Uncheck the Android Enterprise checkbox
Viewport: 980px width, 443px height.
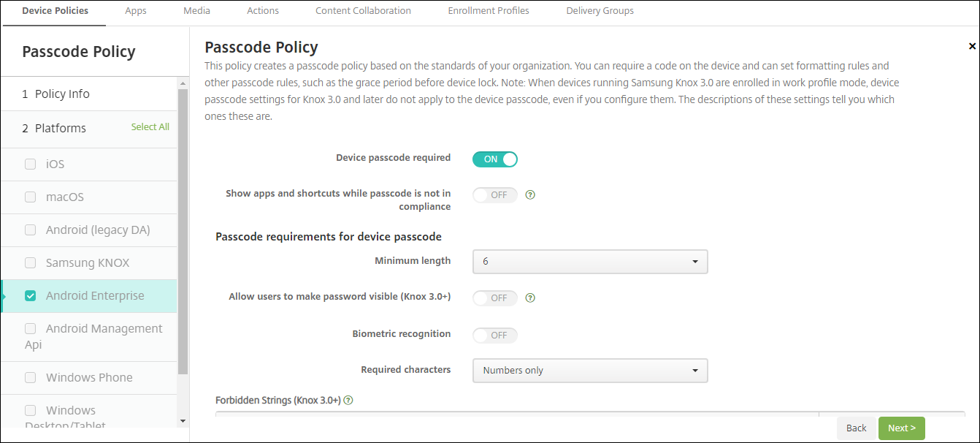[x=31, y=296]
